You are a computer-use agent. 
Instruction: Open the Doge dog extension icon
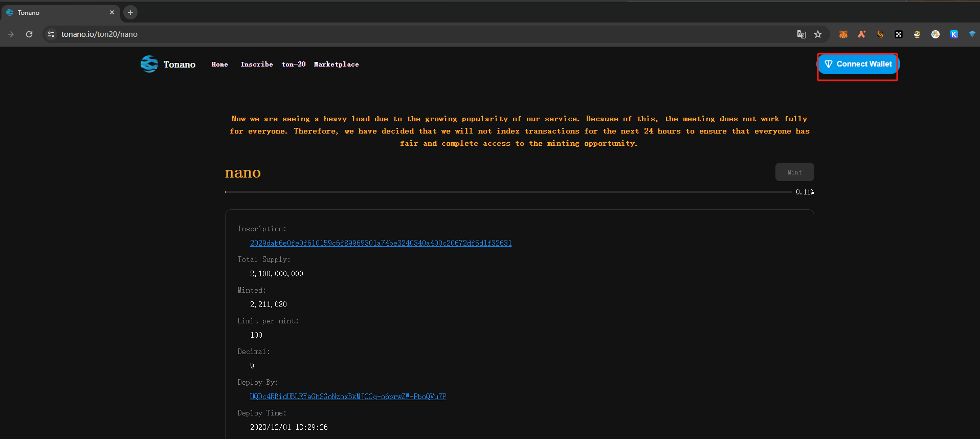point(917,34)
